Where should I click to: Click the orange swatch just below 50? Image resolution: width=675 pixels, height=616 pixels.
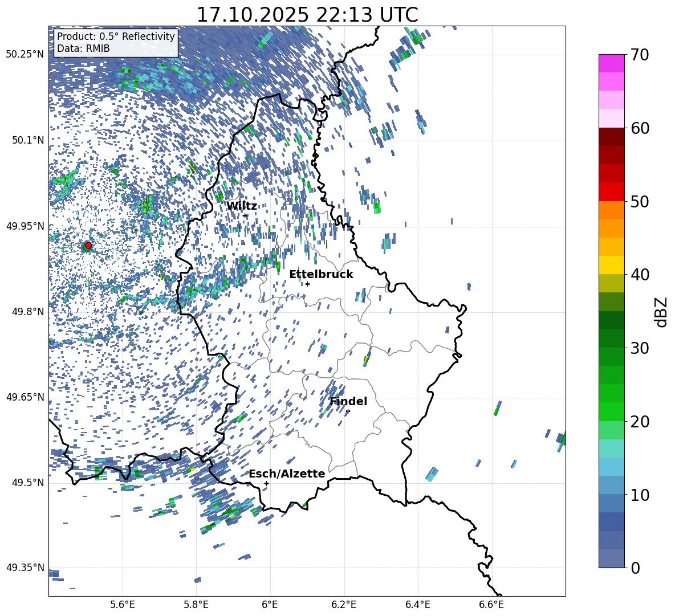[612, 210]
